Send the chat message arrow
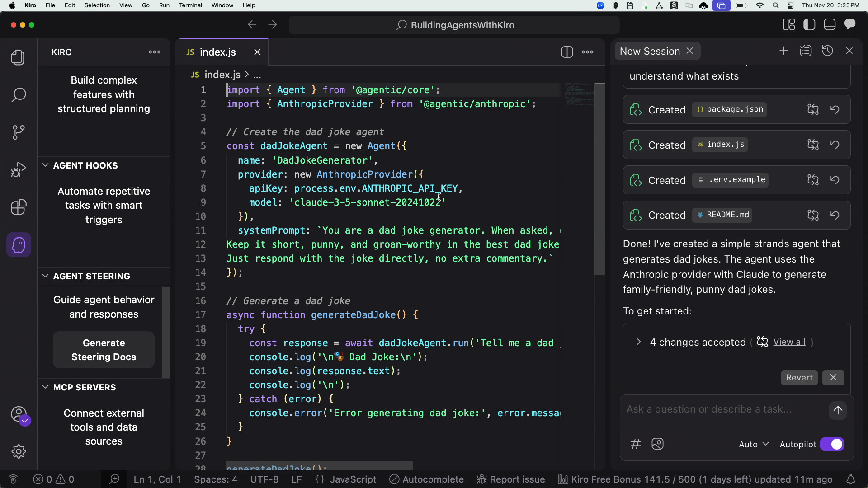 [x=838, y=410]
